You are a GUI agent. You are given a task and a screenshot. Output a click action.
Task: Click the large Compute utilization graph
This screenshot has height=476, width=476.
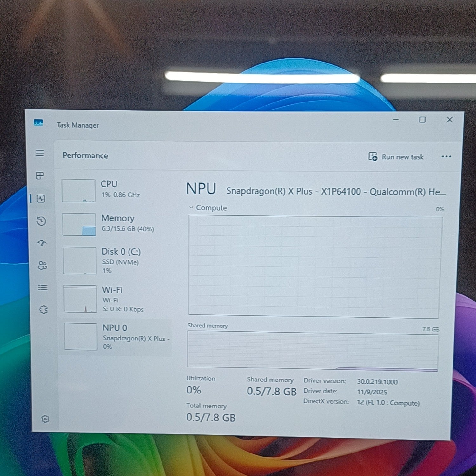[314, 267]
